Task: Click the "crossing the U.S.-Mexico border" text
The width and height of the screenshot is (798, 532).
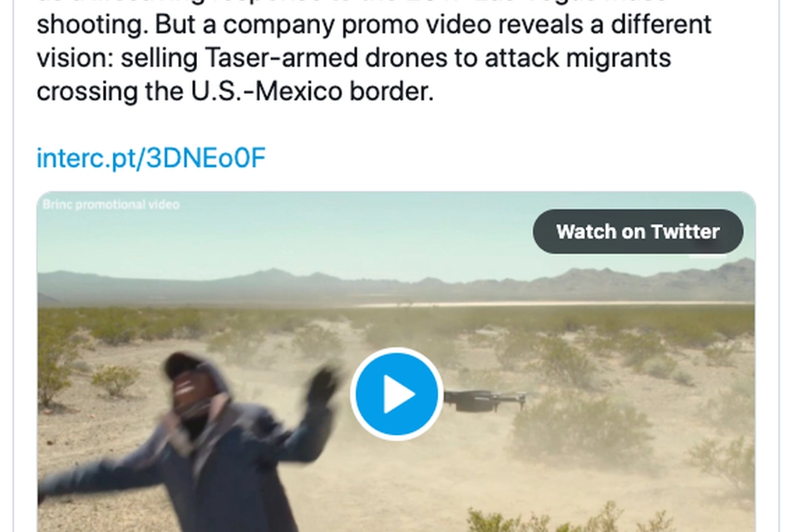Action: tap(235, 91)
